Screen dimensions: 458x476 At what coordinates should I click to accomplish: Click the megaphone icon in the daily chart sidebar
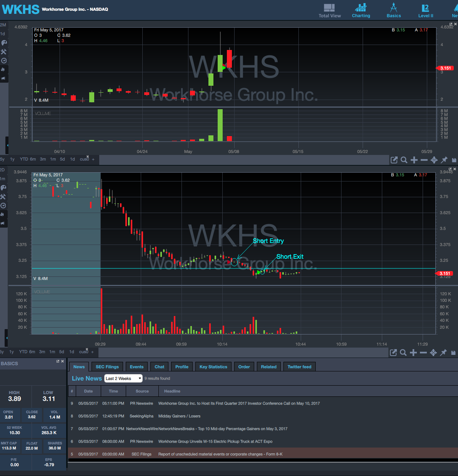point(3,78)
